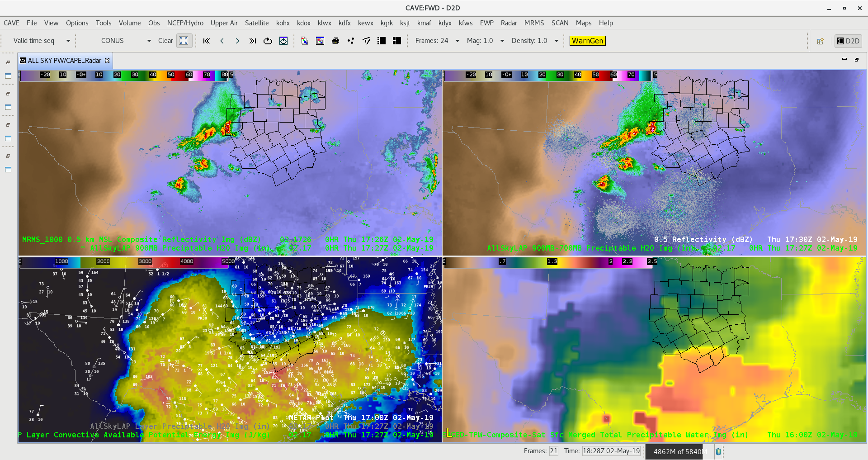This screenshot has height=460, width=868.
Task: Jump to the last frame
Action: (x=253, y=41)
